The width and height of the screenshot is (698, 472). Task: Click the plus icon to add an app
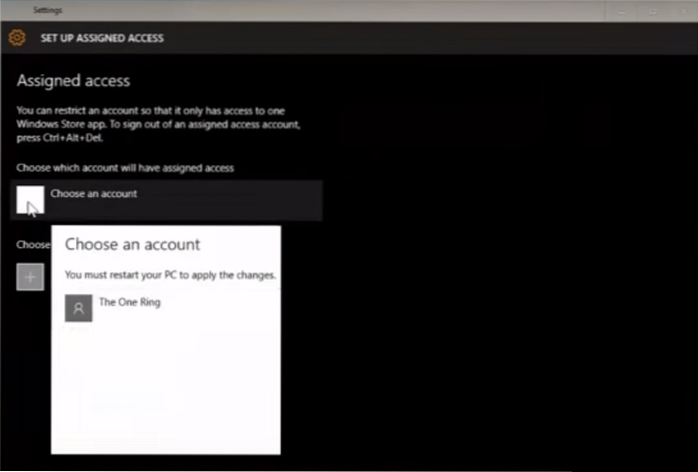[30, 277]
